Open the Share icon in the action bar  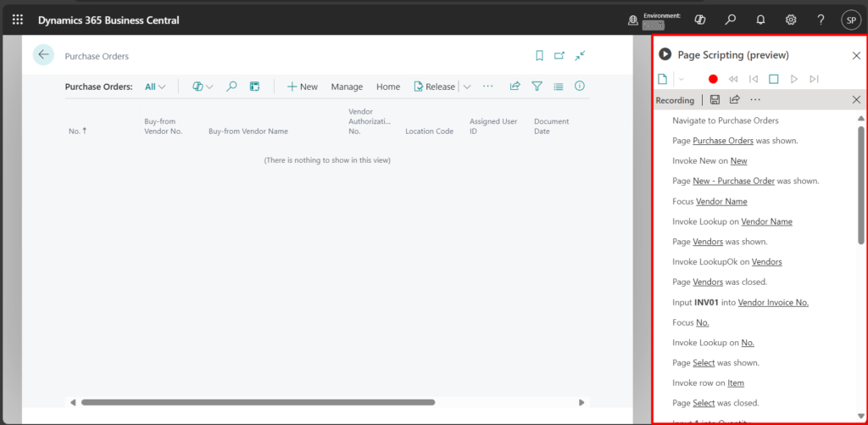tap(515, 86)
